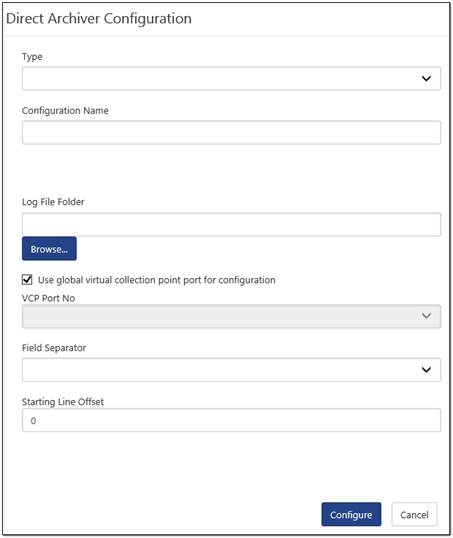This screenshot has height=538, width=453.
Task: Expand the Field Separator dropdown
Action: [231, 370]
